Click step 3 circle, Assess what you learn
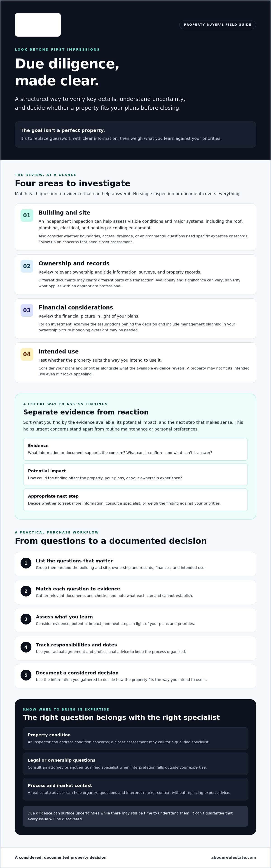The image size is (271, 868). pos(26,619)
